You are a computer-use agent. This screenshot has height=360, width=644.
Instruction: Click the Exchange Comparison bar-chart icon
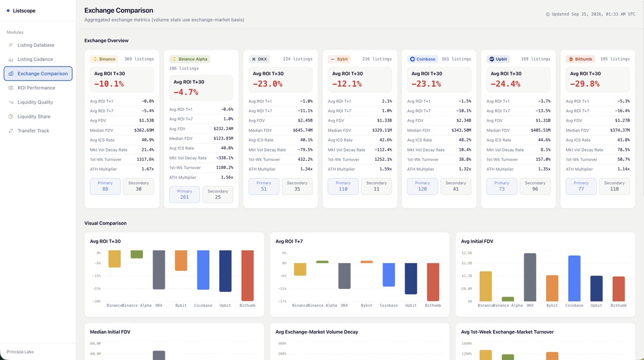coord(11,74)
